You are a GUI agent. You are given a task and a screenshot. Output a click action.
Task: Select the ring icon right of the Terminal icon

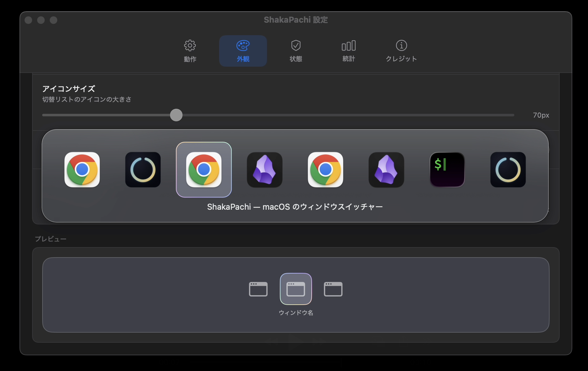point(508,170)
